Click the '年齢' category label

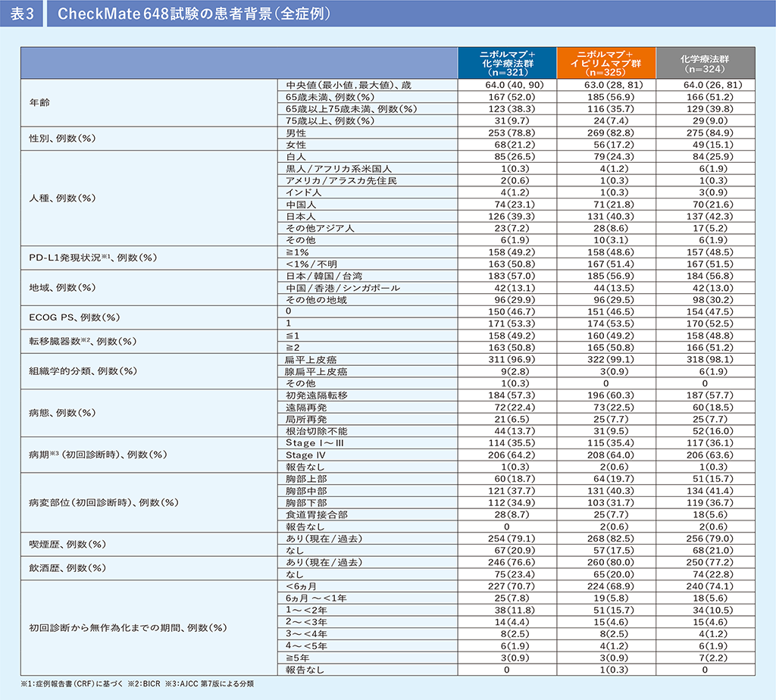click(x=39, y=103)
